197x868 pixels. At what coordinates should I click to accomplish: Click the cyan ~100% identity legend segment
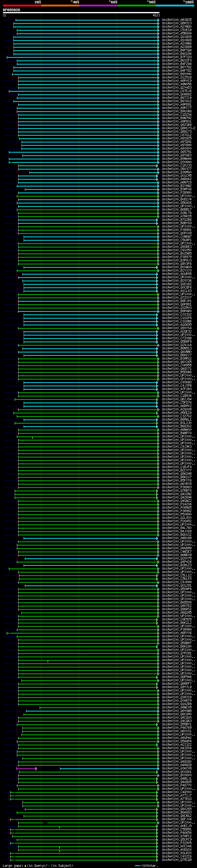pyautogui.click(x=175, y=6)
